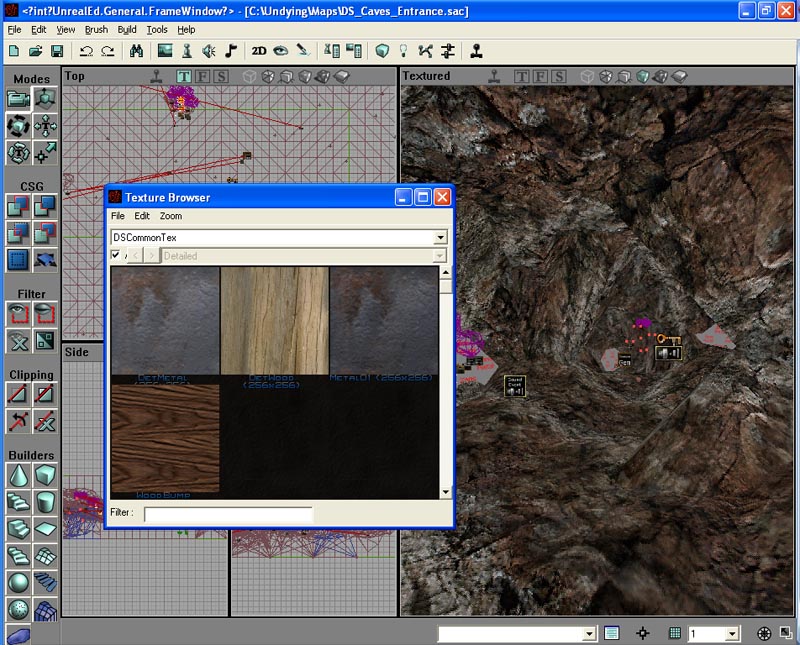Open a map file via the folder icon

(x=35, y=51)
